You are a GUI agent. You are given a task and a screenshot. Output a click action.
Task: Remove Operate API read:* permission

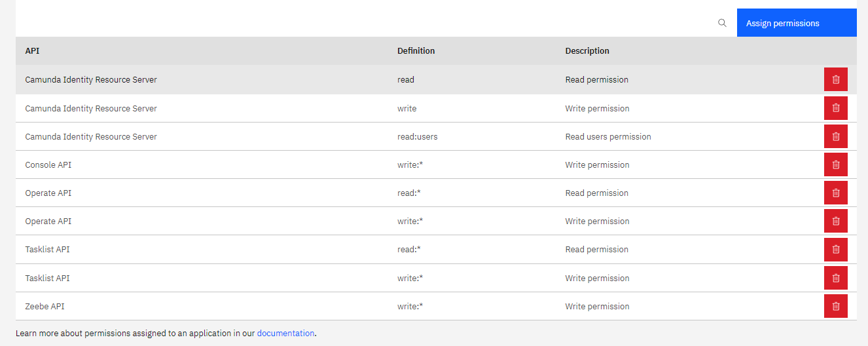click(835, 193)
